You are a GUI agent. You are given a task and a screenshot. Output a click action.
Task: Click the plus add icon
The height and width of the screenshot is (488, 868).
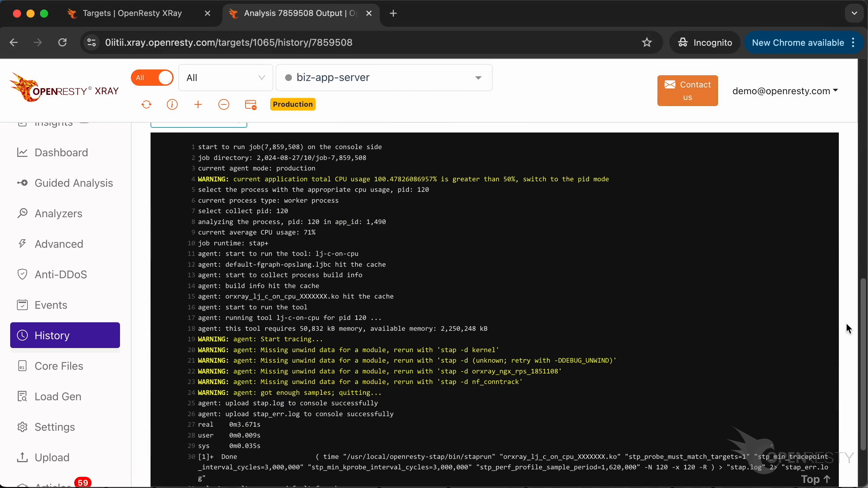click(x=198, y=104)
